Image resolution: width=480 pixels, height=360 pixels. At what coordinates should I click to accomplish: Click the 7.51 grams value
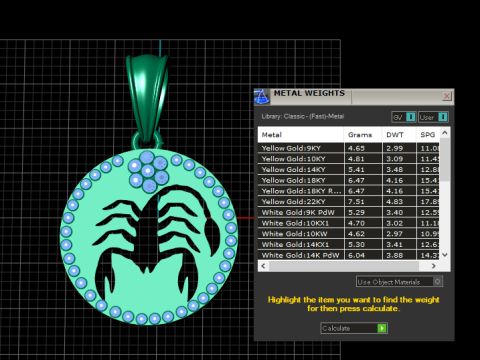pos(356,201)
